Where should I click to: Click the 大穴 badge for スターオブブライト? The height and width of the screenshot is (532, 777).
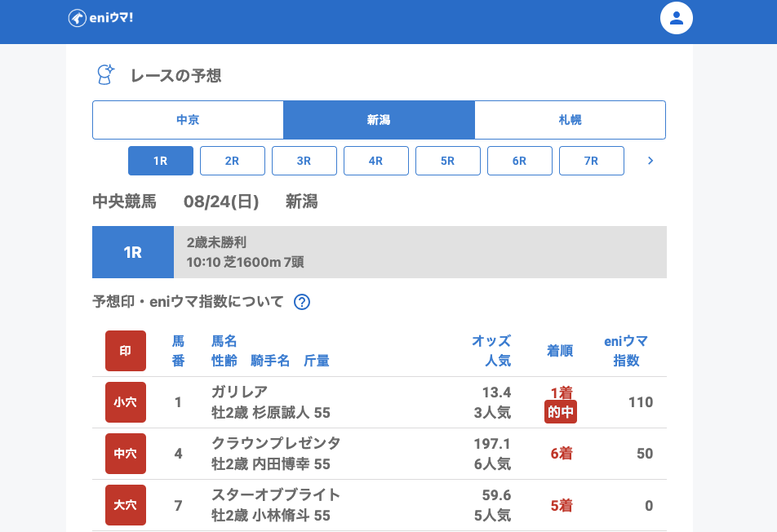(x=126, y=505)
